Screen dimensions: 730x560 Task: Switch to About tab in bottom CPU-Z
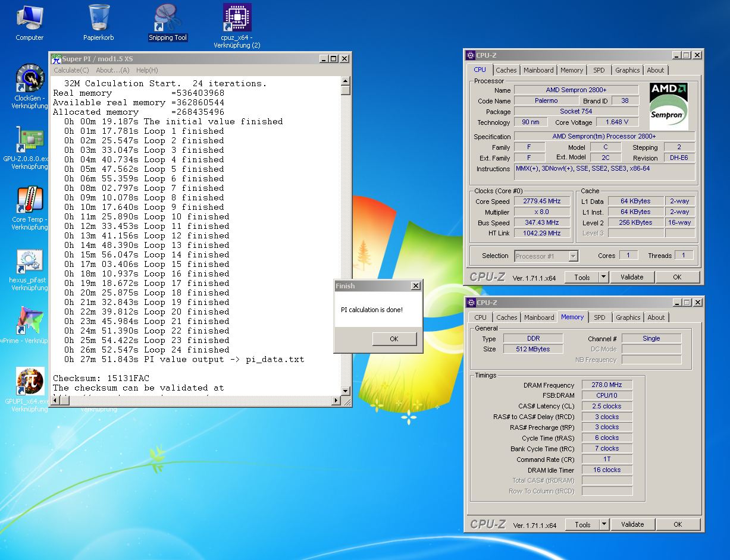(656, 317)
